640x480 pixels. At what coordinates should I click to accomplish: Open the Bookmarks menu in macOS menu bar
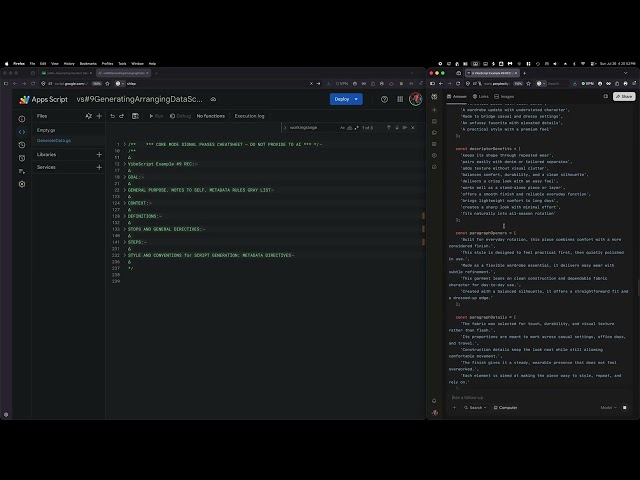coord(88,64)
